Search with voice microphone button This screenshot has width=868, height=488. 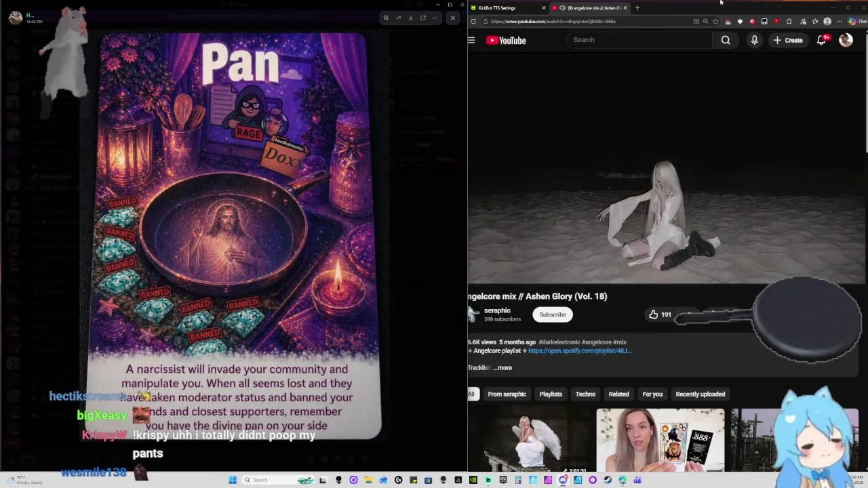point(754,40)
